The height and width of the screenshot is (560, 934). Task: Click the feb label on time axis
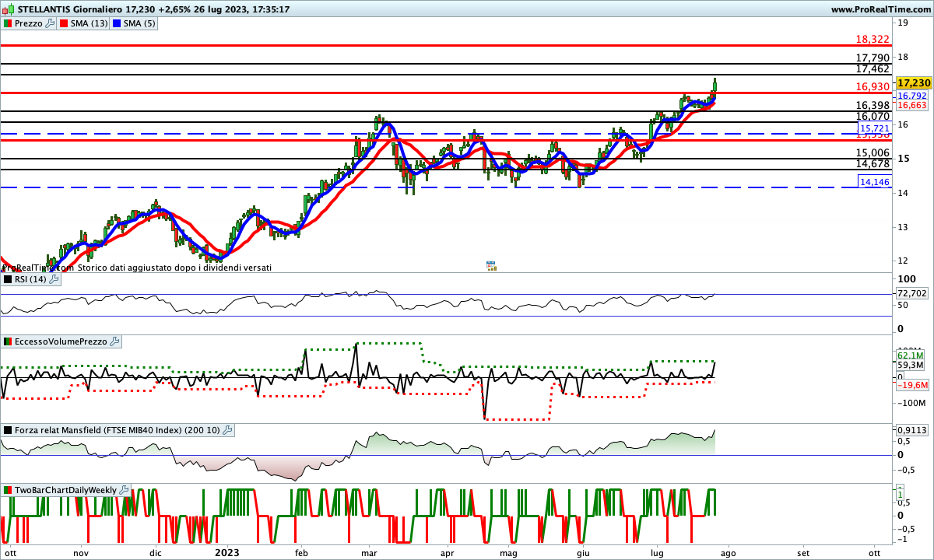pos(302,553)
